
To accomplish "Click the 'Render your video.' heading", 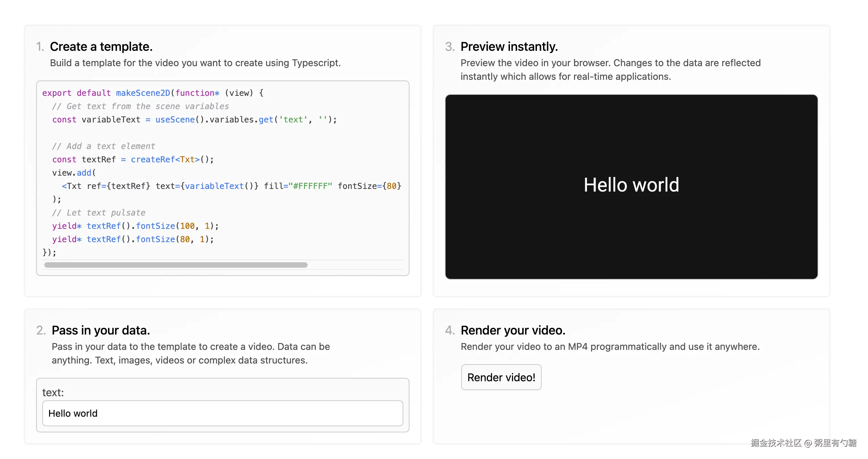I will pyautogui.click(x=513, y=330).
